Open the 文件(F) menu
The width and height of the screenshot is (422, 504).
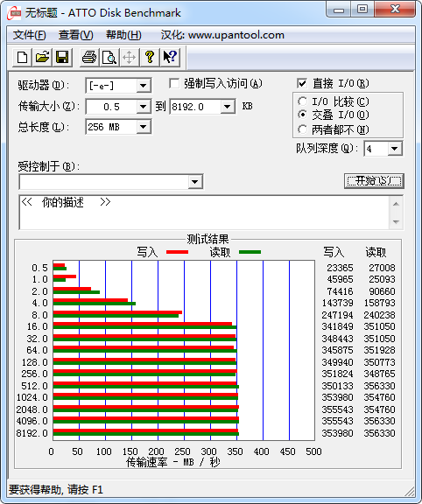click(x=29, y=35)
